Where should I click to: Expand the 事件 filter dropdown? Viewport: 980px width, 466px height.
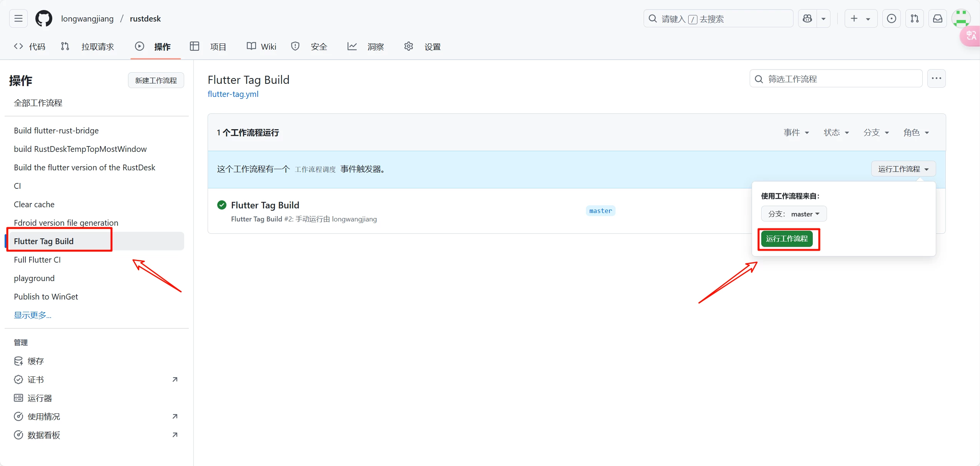tap(796, 133)
